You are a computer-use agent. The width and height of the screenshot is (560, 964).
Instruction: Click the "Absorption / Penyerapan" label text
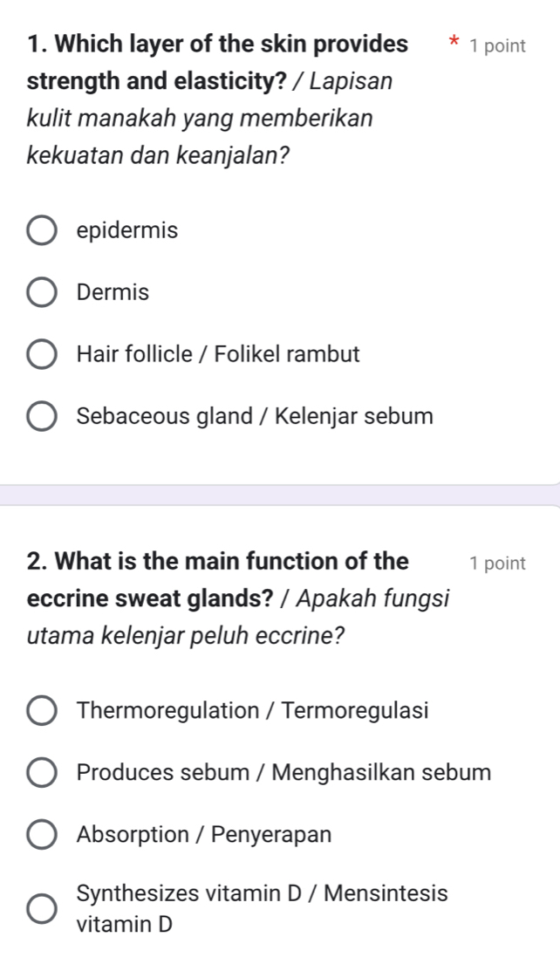(204, 835)
